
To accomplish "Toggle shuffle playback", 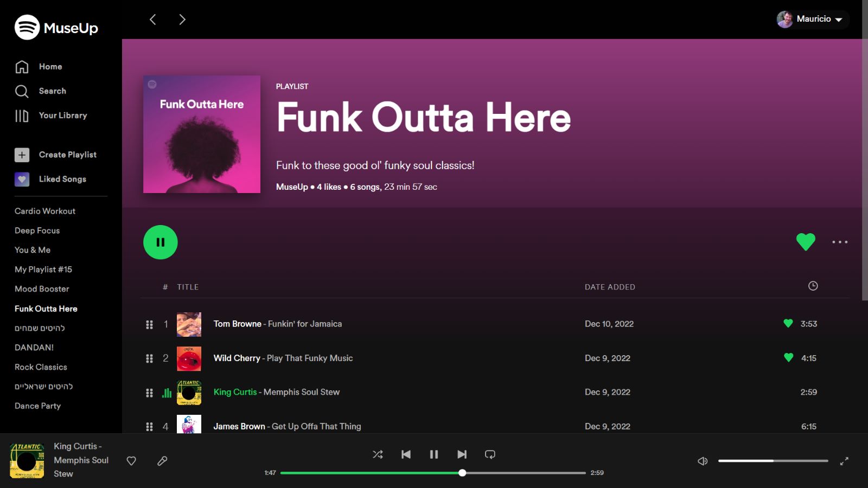I will click(x=378, y=454).
